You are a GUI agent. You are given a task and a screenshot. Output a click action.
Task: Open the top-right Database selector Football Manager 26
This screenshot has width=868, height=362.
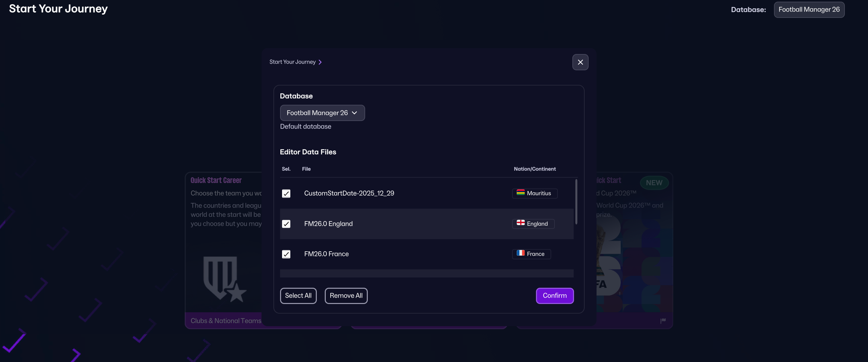[x=809, y=9]
